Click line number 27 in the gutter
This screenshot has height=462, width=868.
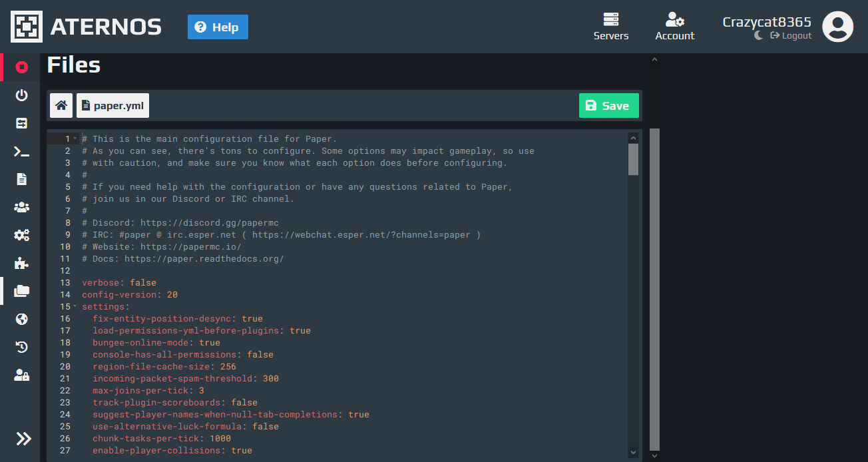click(65, 450)
